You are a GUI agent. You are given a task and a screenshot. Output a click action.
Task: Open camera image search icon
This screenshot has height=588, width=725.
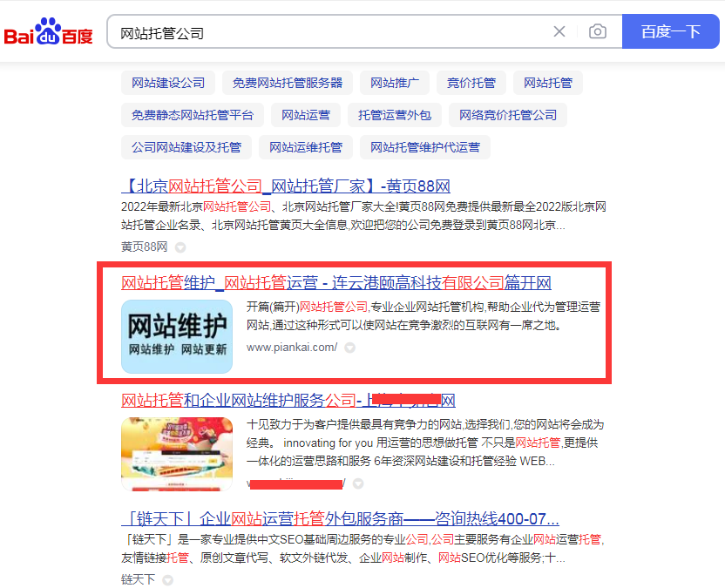click(x=598, y=31)
